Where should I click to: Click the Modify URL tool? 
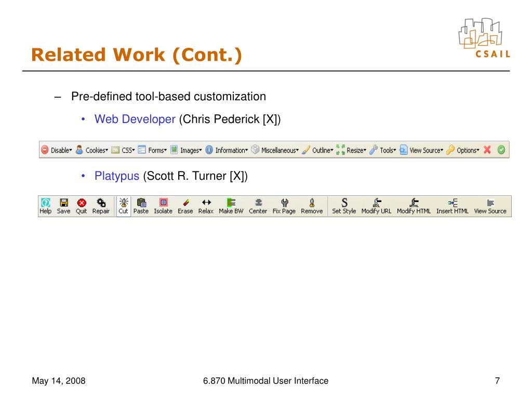click(376, 206)
